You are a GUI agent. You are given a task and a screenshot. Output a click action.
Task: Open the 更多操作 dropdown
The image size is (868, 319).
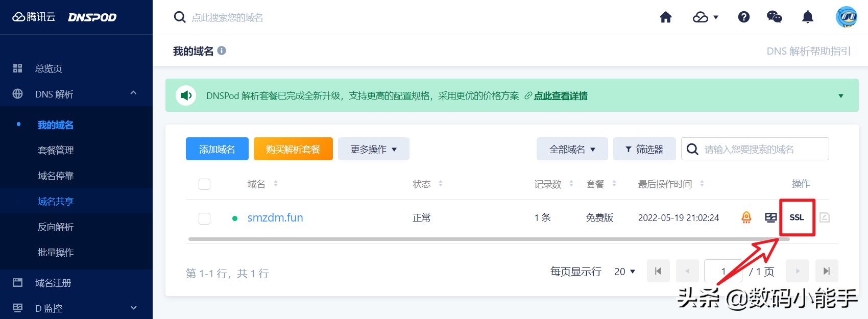(x=373, y=149)
